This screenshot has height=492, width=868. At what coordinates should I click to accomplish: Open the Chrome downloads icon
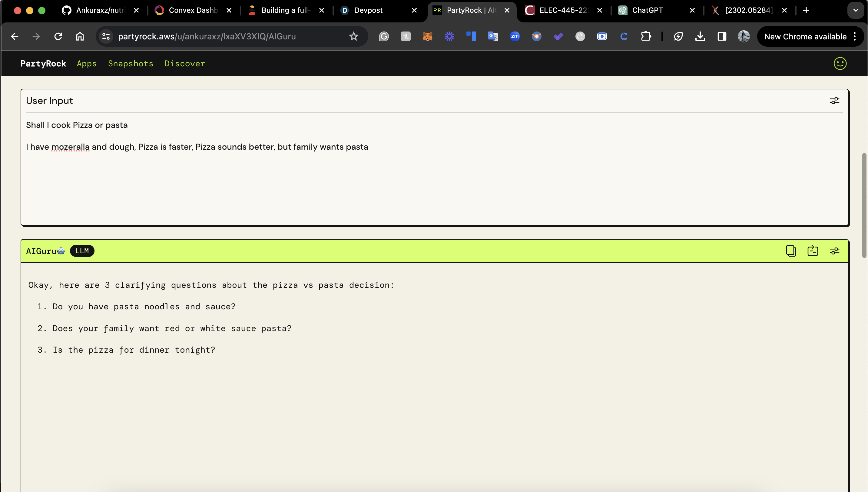click(700, 36)
